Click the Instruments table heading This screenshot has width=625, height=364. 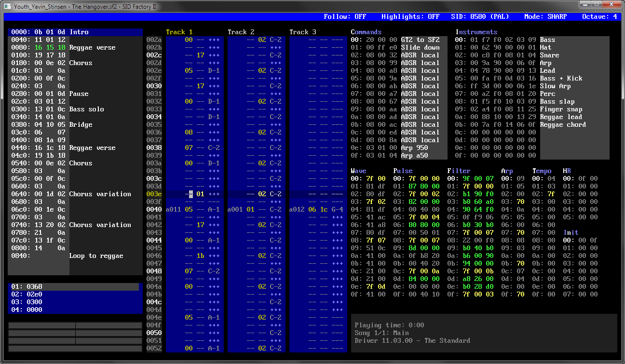click(x=476, y=32)
